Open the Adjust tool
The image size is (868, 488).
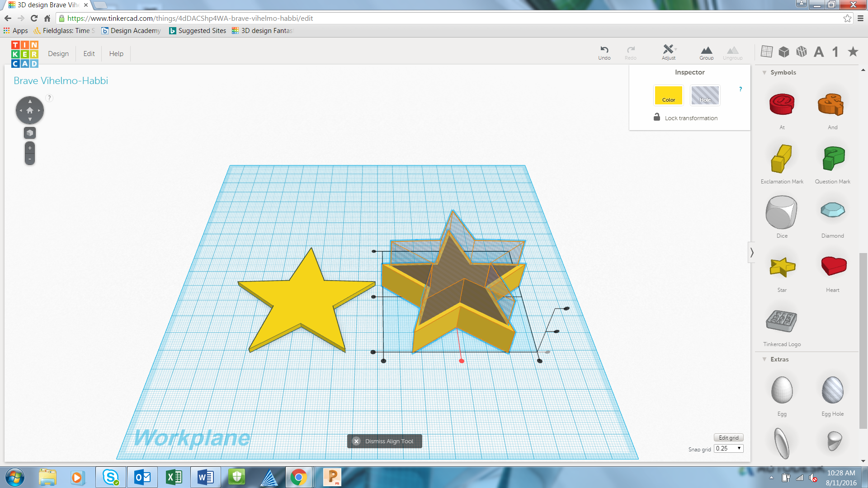tap(669, 50)
